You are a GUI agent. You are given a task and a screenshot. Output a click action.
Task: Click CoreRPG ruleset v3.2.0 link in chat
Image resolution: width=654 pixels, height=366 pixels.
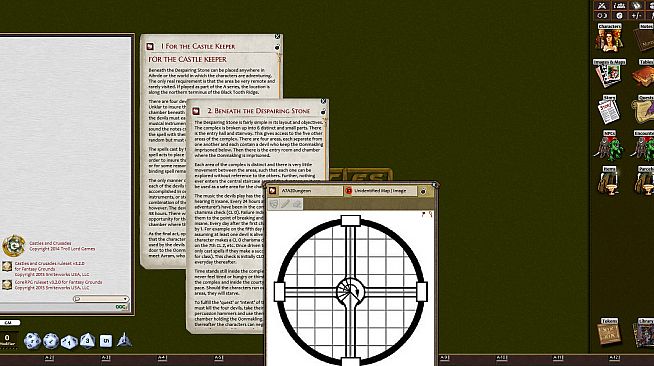coord(58,285)
